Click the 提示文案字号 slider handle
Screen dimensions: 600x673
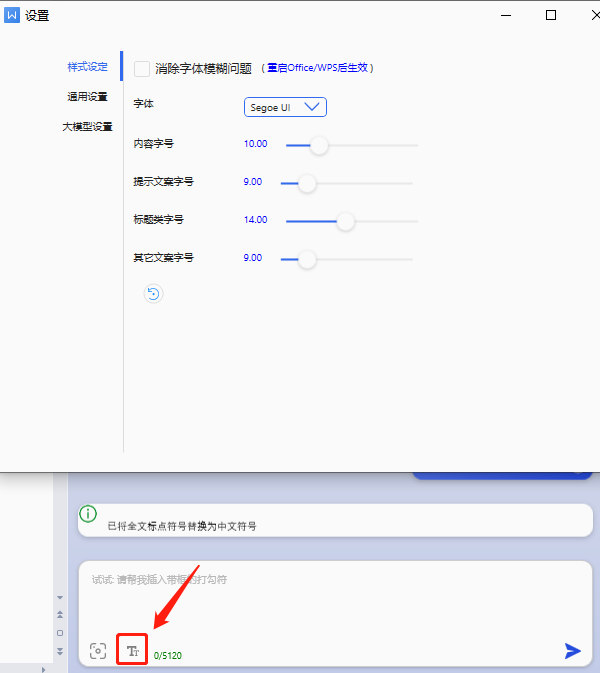pyautogui.click(x=307, y=183)
